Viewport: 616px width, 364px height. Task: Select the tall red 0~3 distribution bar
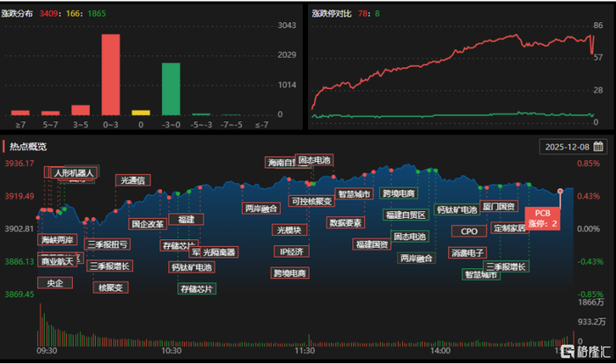point(111,75)
